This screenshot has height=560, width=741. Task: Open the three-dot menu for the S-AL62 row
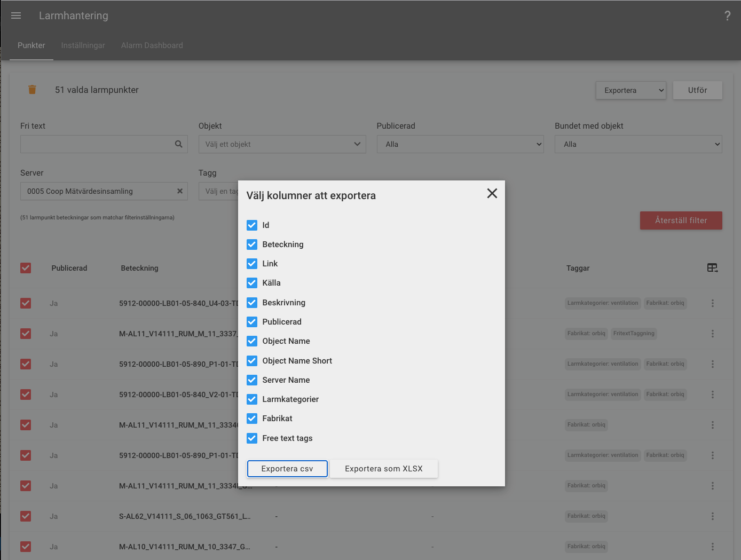click(x=712, y=516)
